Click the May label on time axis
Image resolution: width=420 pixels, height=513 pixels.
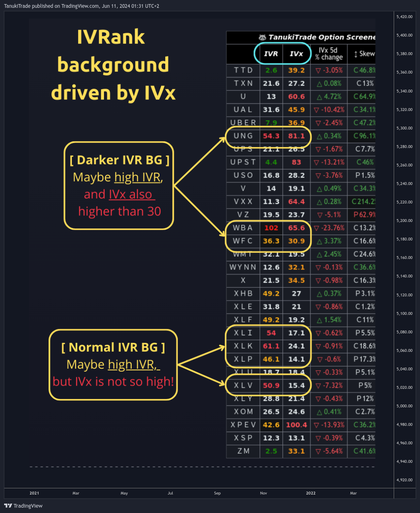(124, 493)
